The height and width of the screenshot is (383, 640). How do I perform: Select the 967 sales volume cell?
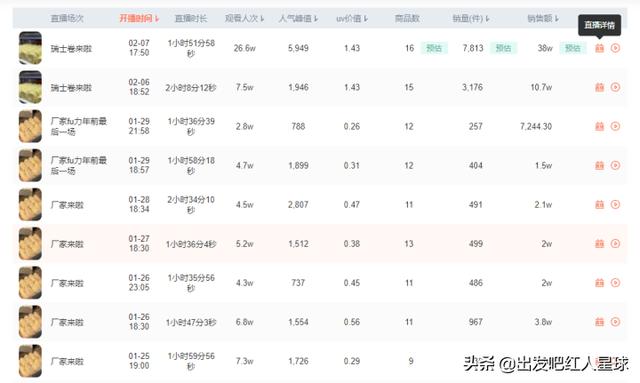point(476,322)
